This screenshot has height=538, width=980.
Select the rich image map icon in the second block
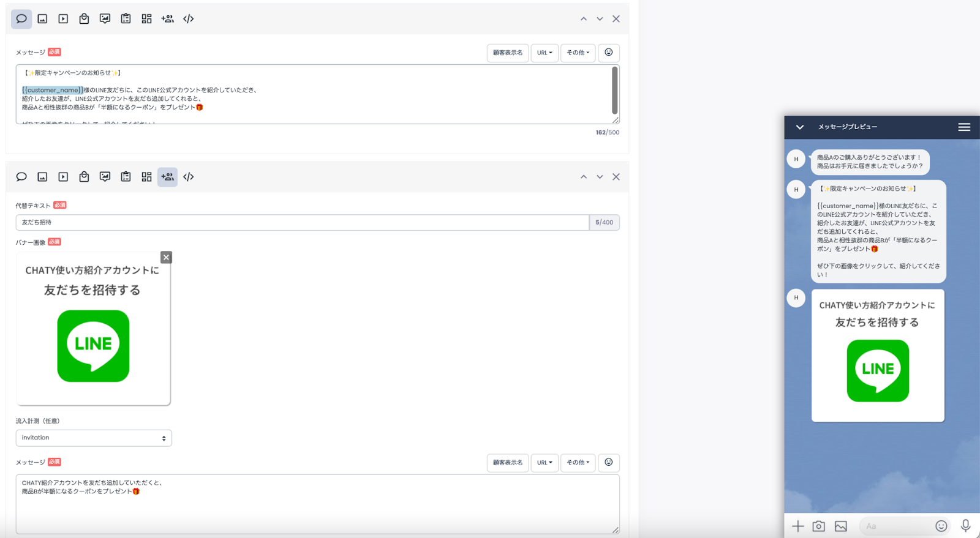coord(105,177)
